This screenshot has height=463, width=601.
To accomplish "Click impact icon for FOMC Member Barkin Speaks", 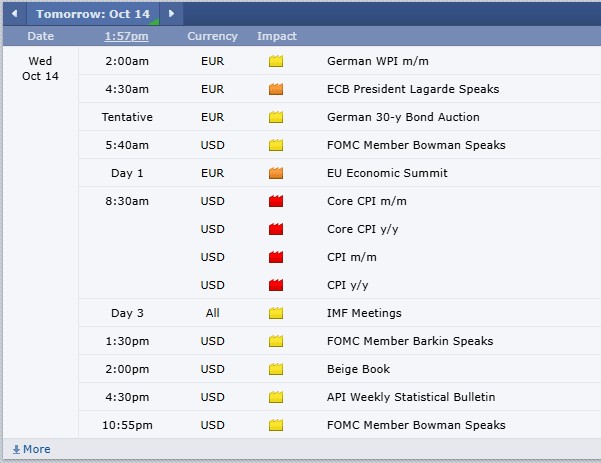I will [x=276, y=341].
